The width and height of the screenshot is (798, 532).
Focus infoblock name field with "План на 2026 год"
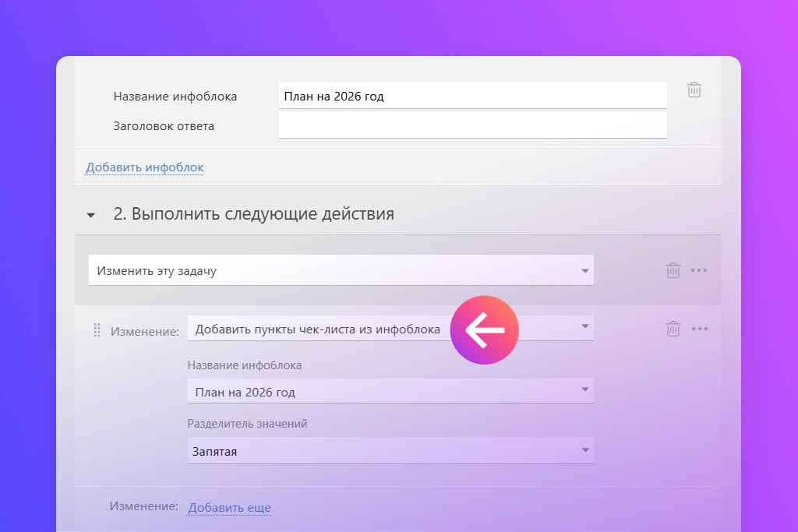tap(471, 97)
